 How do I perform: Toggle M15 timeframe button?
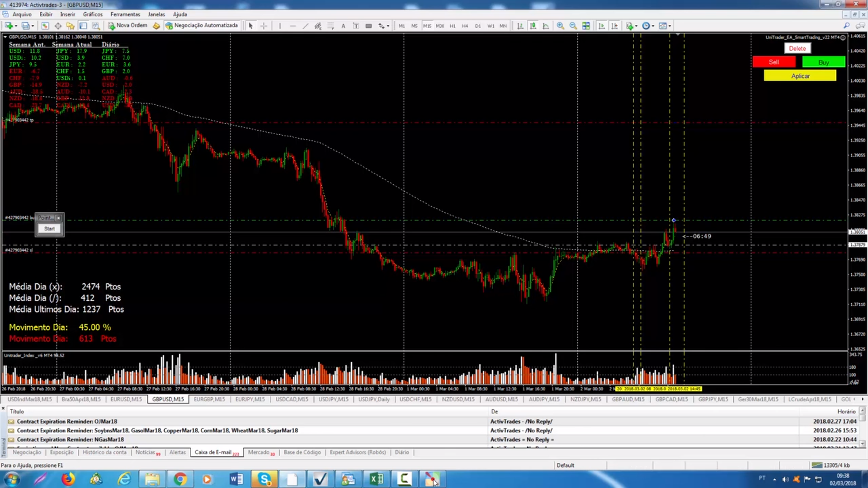[x=427, y=26]
